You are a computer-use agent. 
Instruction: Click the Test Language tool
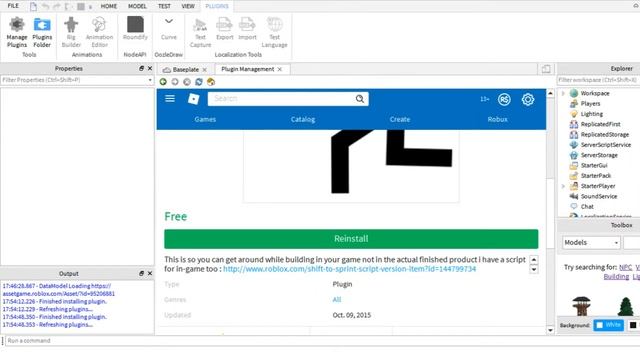[x=274, y=32]
